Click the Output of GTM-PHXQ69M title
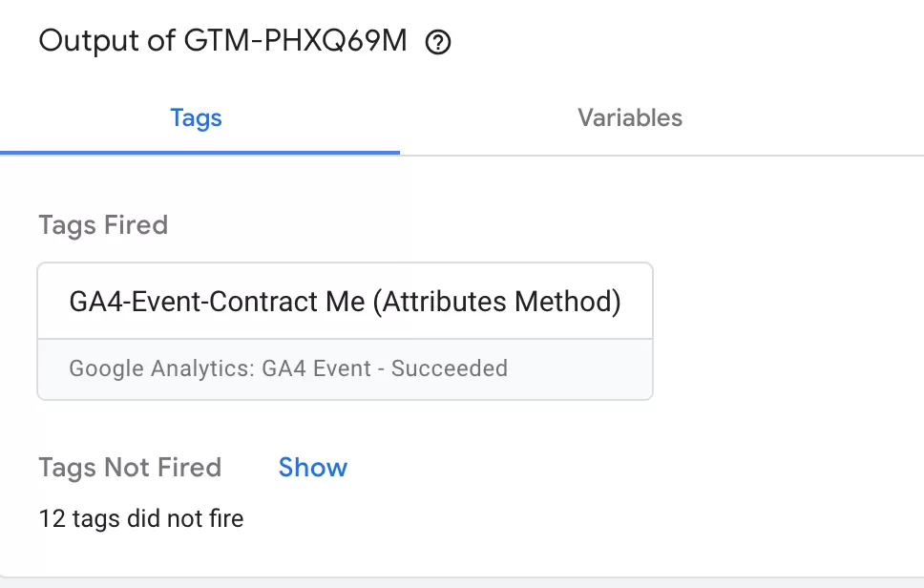The height and width of the screenshot is (588, 924). [x=222, y=41]
